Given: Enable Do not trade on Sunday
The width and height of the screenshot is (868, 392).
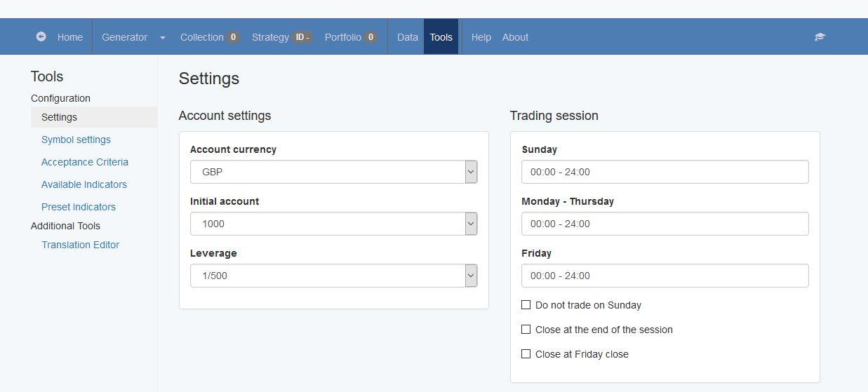Looking at the screenshot, I should [526, 305].
